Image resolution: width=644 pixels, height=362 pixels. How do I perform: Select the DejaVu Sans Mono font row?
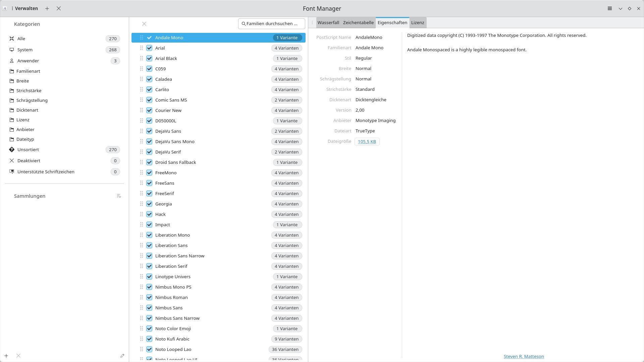tap(218, 141)
